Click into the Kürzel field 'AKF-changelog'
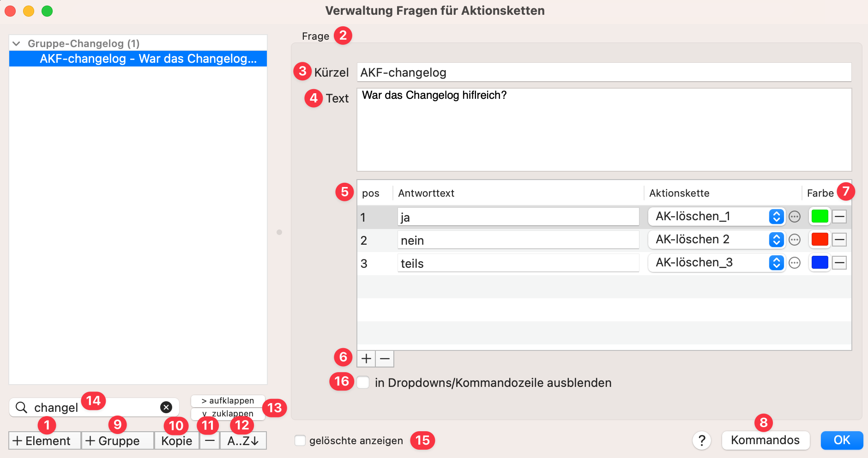This screenshot has width=868, height=458. 604,72
